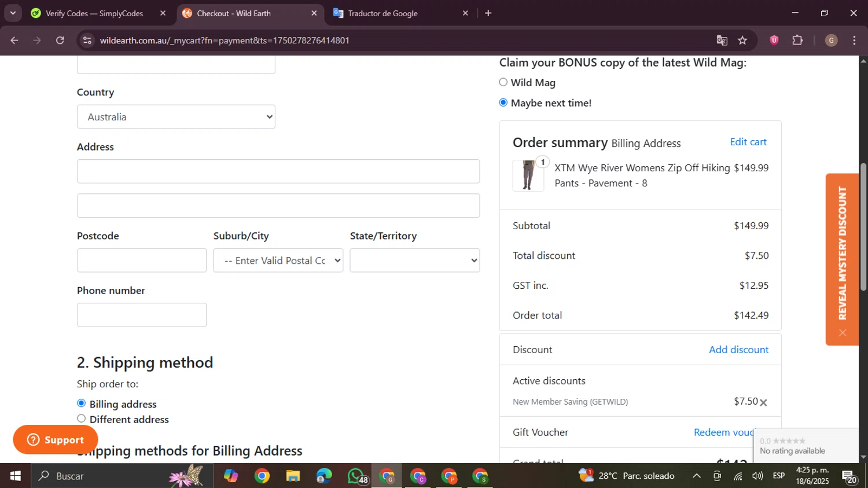Select the Wild Mag radio option
Image resolution: width=868 pixels, height=488 pixels.
[503, 82]
